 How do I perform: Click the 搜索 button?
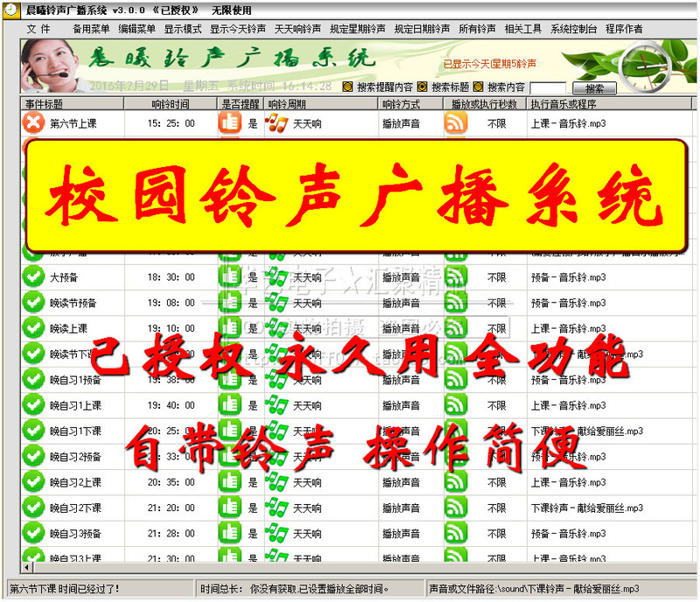[594, 88]
